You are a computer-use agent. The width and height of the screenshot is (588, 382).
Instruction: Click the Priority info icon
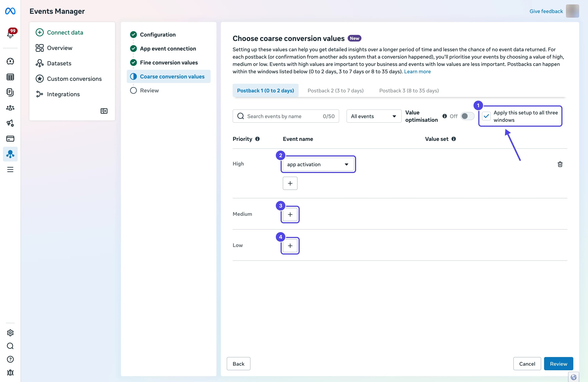click(x=257, y=139)
